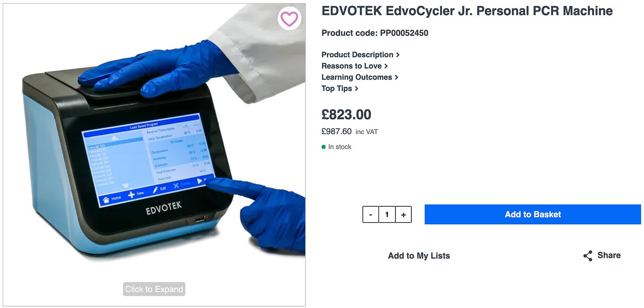644x308 pixels.
Task: Add the PCR machine to basket
Action: [533, 214]
